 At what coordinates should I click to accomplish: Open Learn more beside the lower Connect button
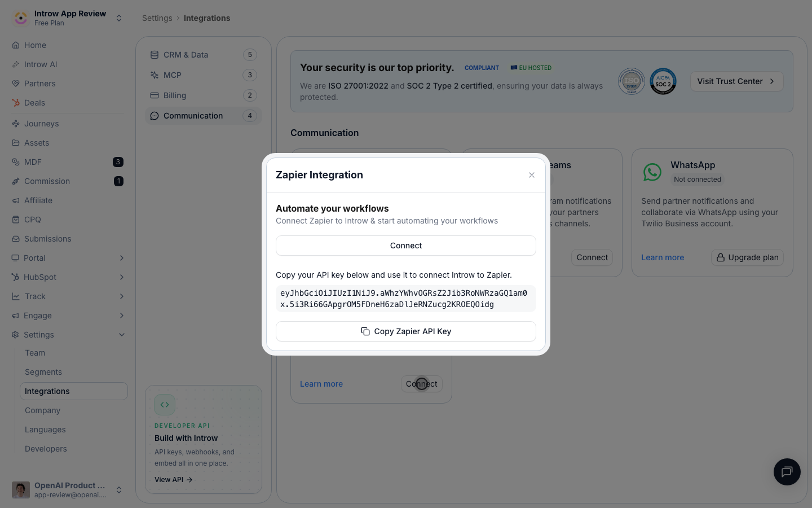321,384
